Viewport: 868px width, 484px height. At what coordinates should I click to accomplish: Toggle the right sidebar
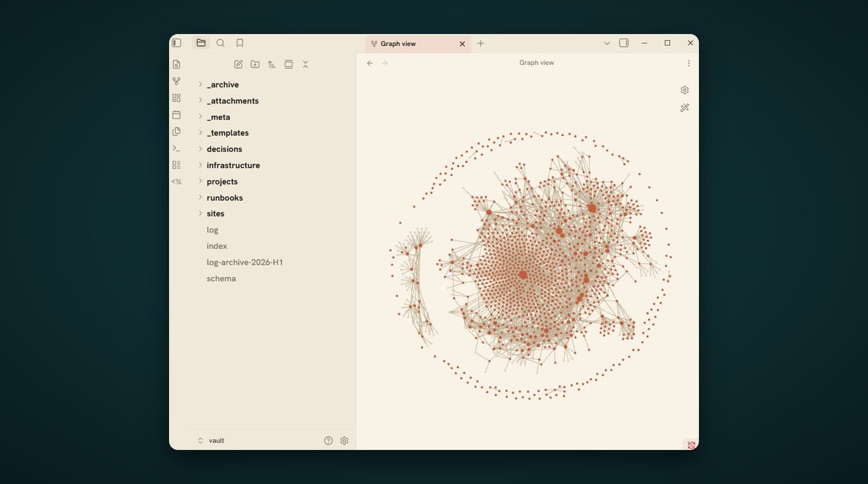point(624,43)
